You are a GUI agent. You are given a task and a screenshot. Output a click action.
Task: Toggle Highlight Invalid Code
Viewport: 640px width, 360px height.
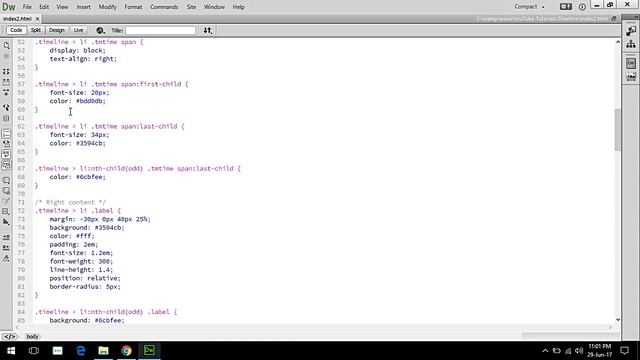[x=6, y=144]
